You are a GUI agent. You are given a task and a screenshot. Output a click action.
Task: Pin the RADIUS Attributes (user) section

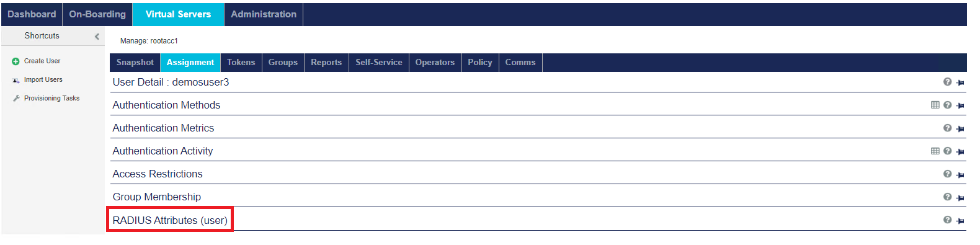tap(960, 221)
